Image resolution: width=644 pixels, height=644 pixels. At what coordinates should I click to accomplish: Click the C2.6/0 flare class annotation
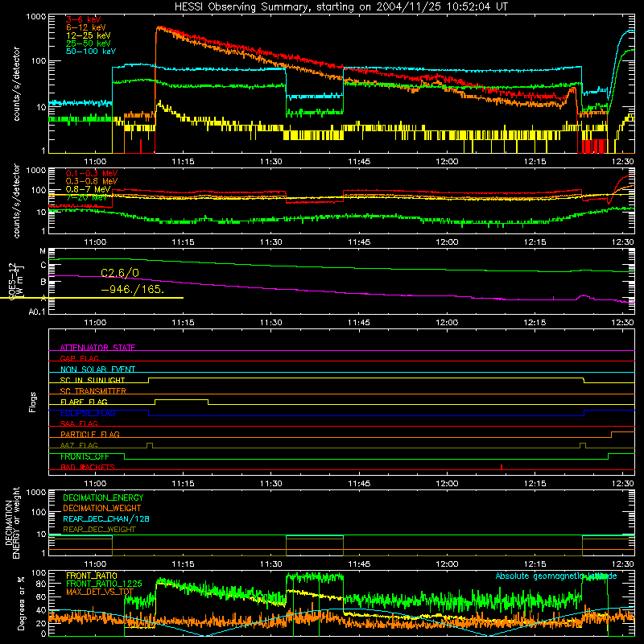pos(120,273)
